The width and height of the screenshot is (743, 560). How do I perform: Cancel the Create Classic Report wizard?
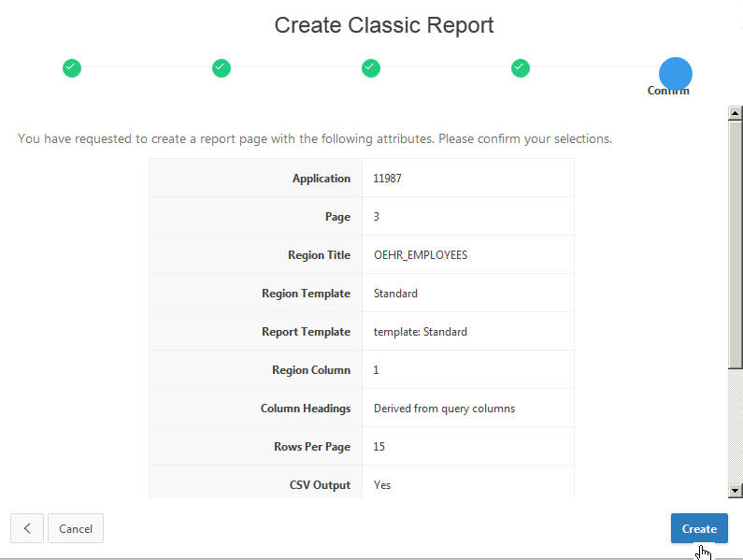[76, 528]
